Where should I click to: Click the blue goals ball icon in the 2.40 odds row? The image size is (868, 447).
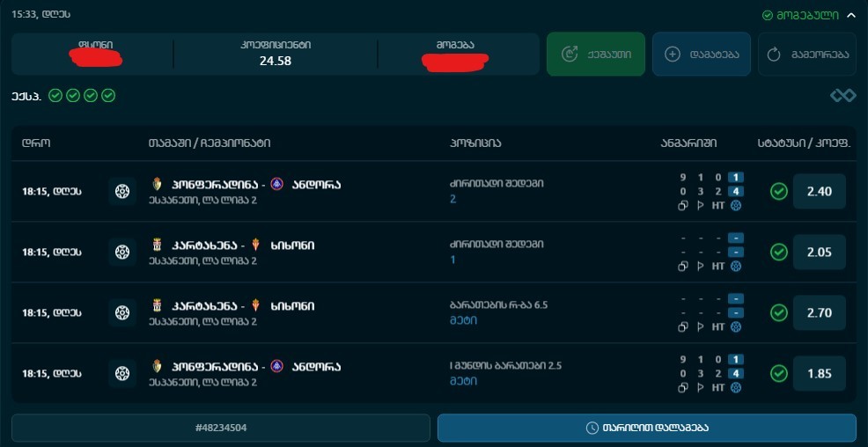click(x=736, y=205)
